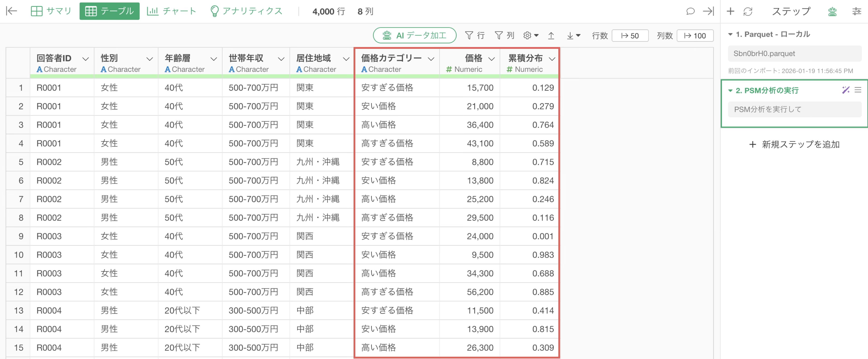Click the refresh data icon

point(748,11)
